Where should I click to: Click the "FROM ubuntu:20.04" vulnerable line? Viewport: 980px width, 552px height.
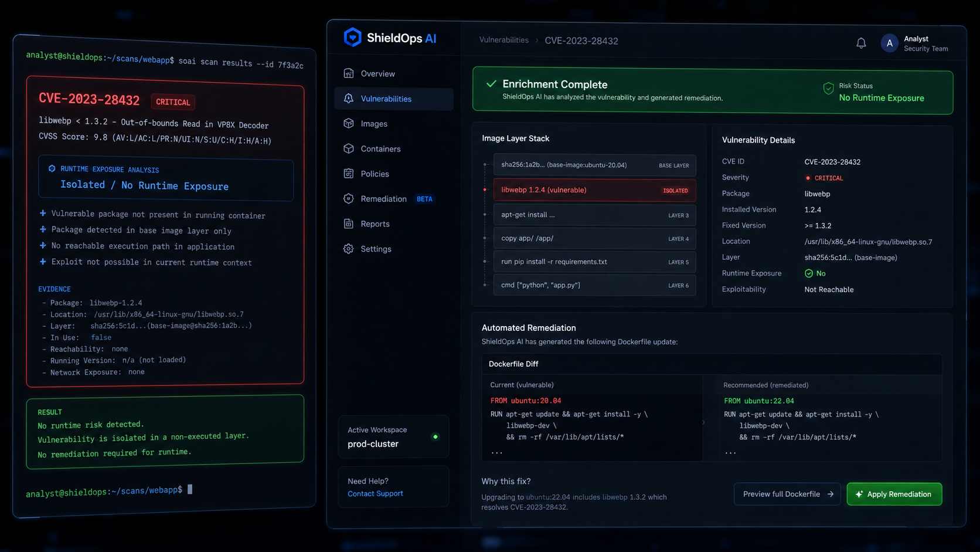click(x=526, y=401)
